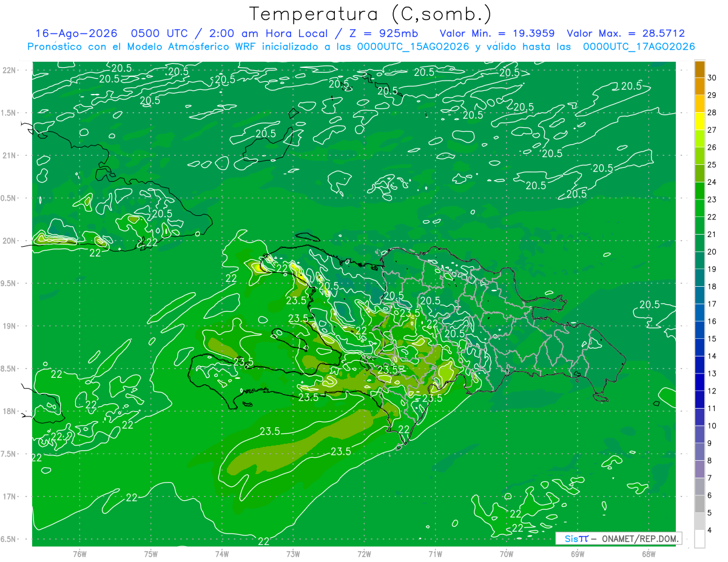The image size is (728, 562).
Task: Click the '76W' longitude axis label
Action: [x=79, y=554]
